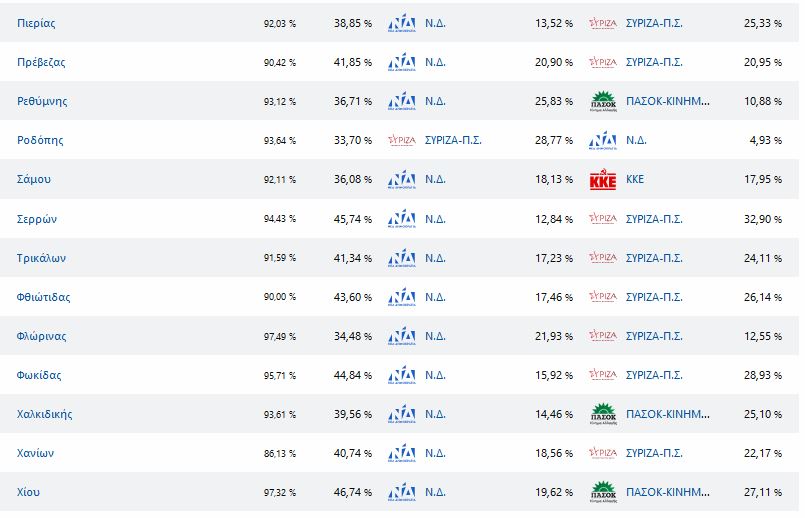Open the Πιερίας region link
Screen dimensions: 805x518
click(36, 23)
